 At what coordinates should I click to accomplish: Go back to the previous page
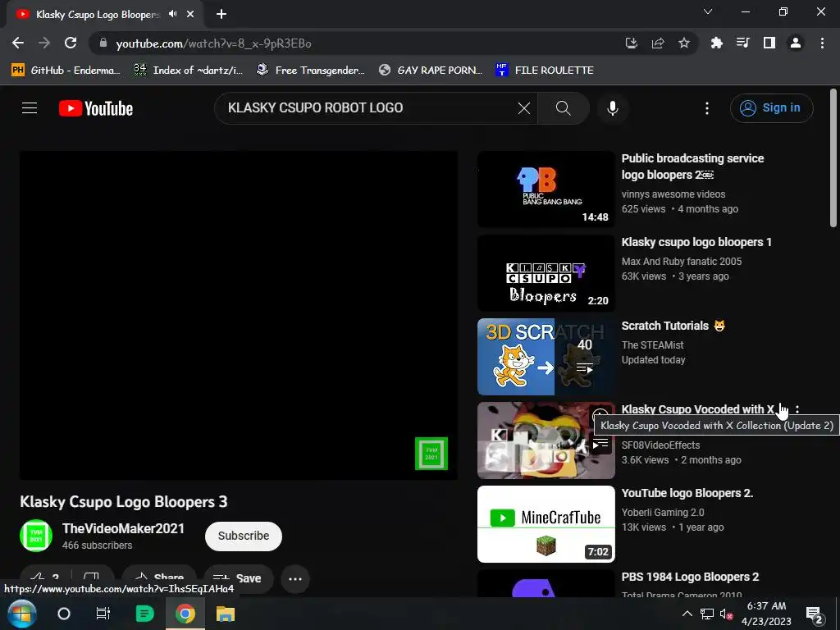(18, 43)
